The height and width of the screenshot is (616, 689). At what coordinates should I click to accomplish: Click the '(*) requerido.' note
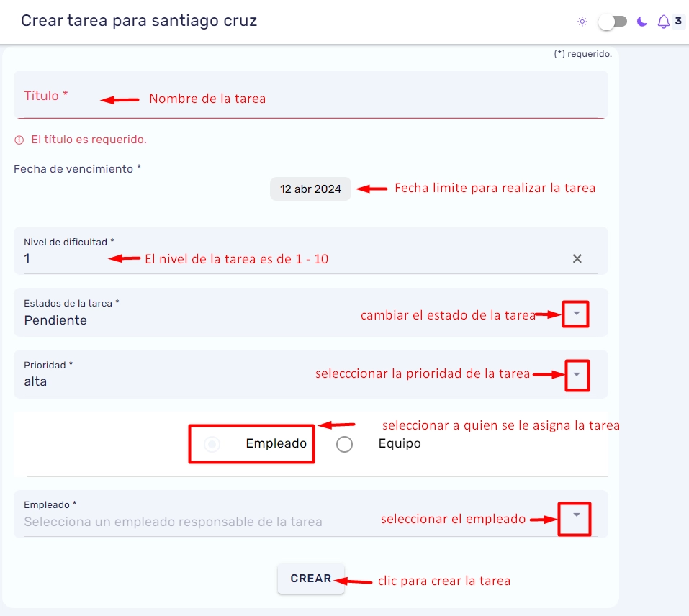(x=582, y=54)
